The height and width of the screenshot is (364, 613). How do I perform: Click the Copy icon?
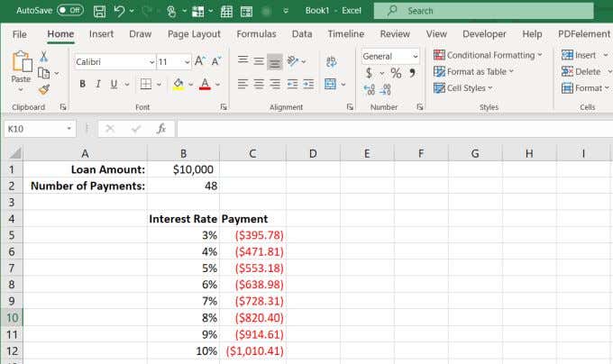[x=43, y=73]
